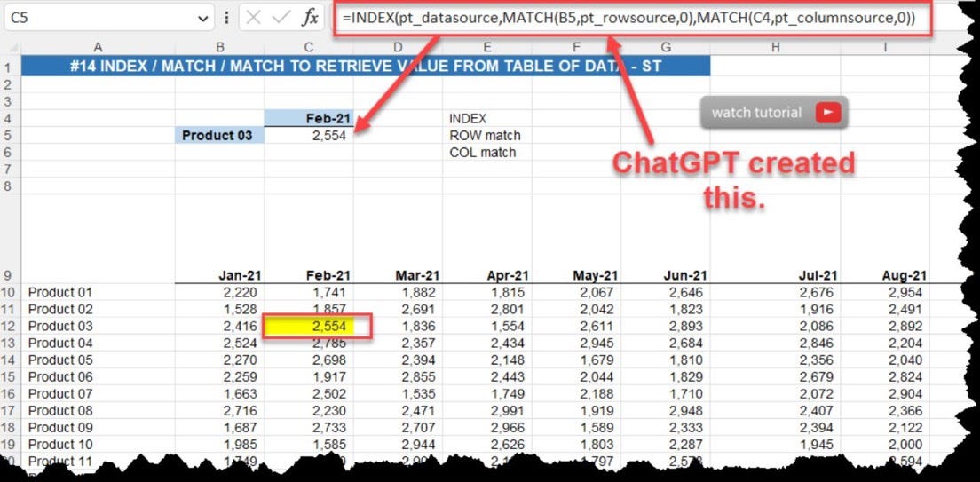Open the Name Box dropdown arrow
The image size is (980, 482).
point(202,19)
